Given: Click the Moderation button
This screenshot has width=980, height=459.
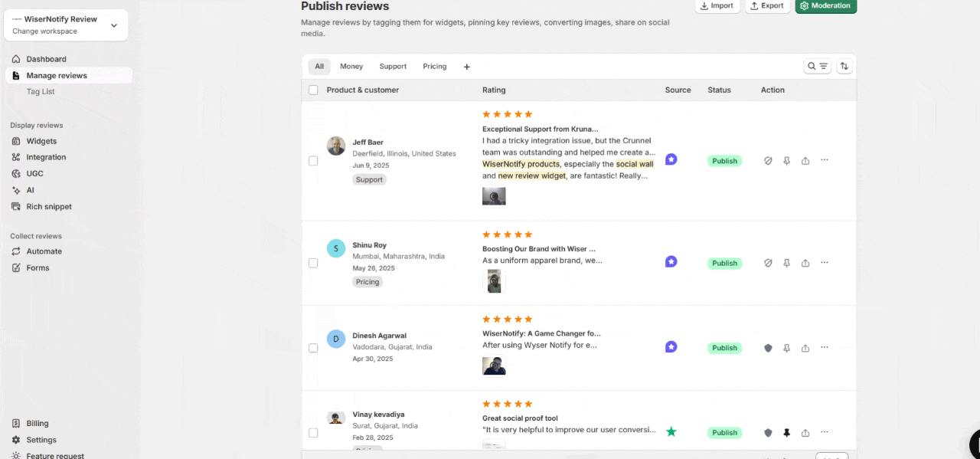Looking at the screenshot, I should pyautogui.click(x=825, y=6).
